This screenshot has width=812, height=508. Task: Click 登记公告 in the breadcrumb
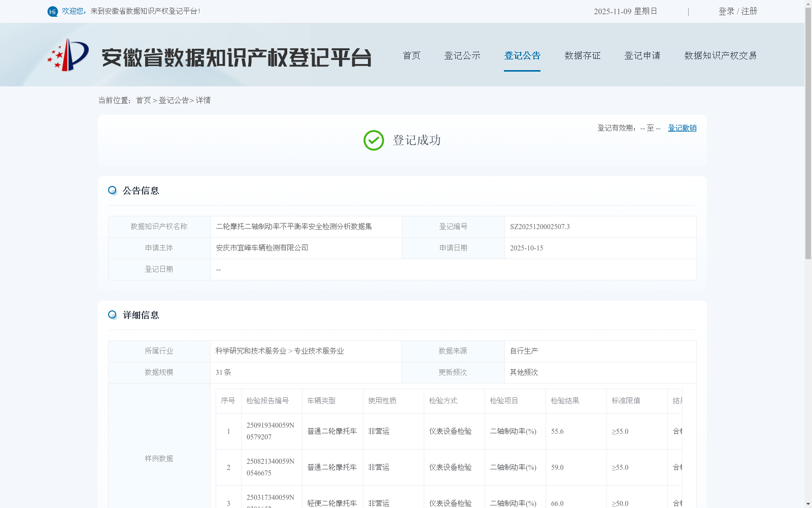[174, 100]
